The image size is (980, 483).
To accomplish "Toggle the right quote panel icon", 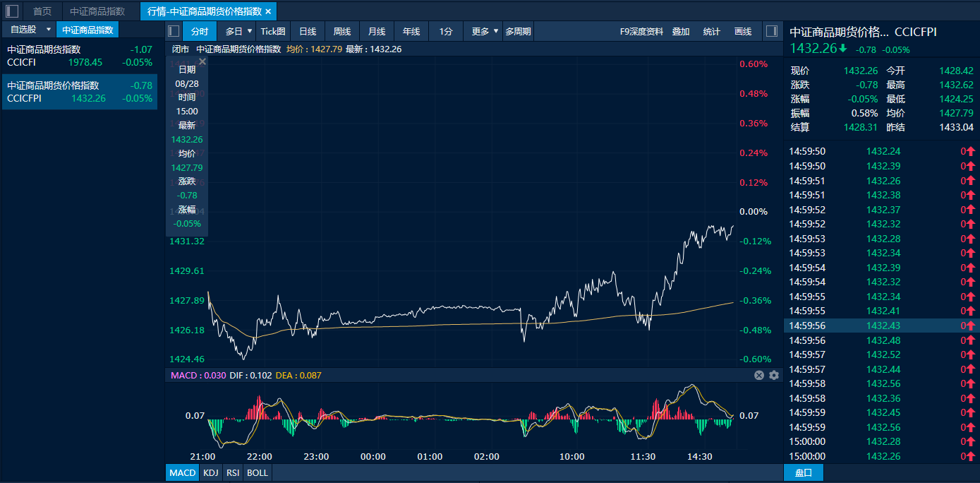I will tap(771, 31).
